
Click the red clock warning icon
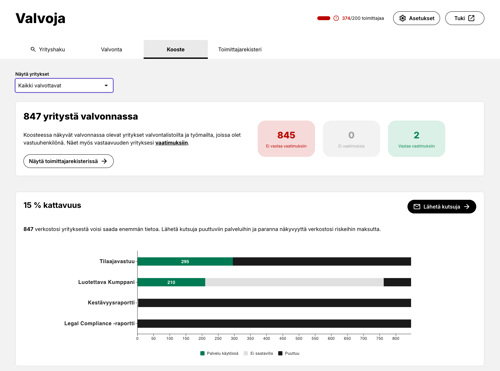[x=336, y=18]
